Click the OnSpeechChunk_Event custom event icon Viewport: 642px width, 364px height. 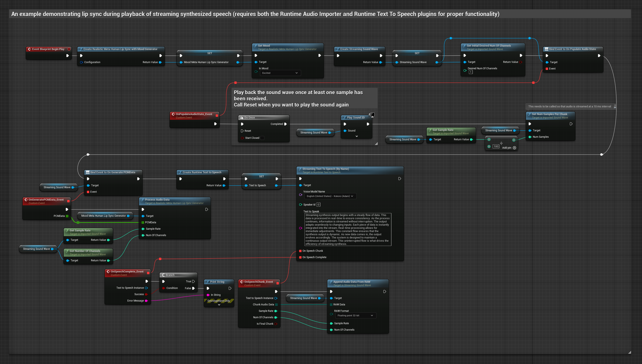click(x=242, y=282)
